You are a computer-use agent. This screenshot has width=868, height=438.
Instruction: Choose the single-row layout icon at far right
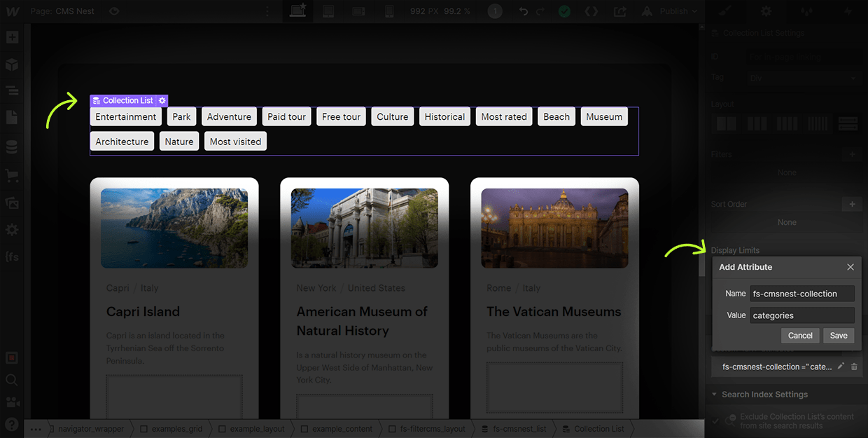click(848, 124)
